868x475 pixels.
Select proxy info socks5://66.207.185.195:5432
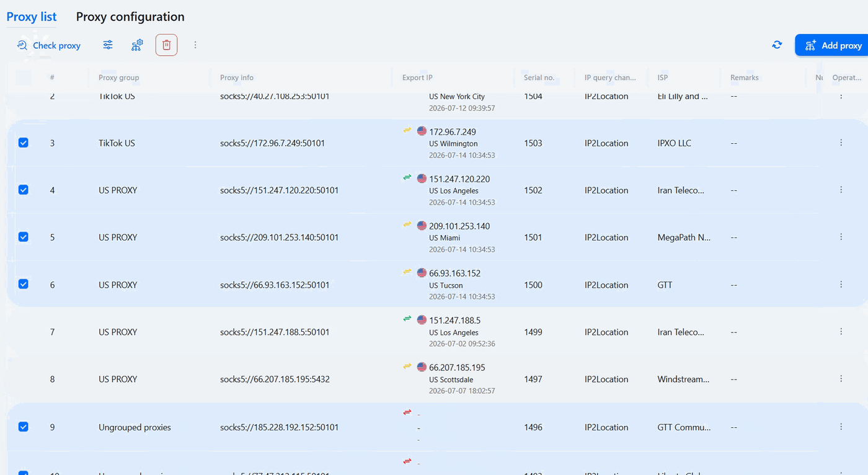coord(275,379)
